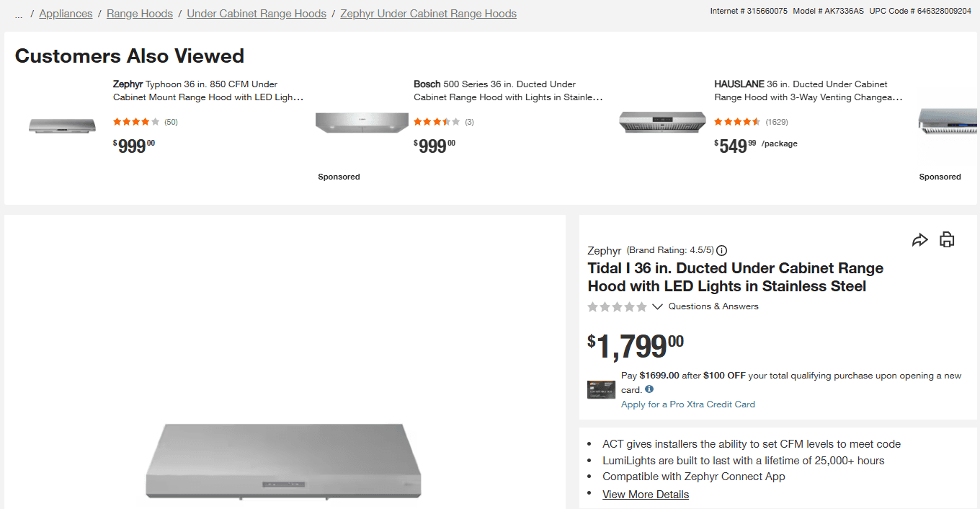This screenshot has width=980, height=509.
Task: Click the Pro Xtra credit card image
Action: coord(601,389)
